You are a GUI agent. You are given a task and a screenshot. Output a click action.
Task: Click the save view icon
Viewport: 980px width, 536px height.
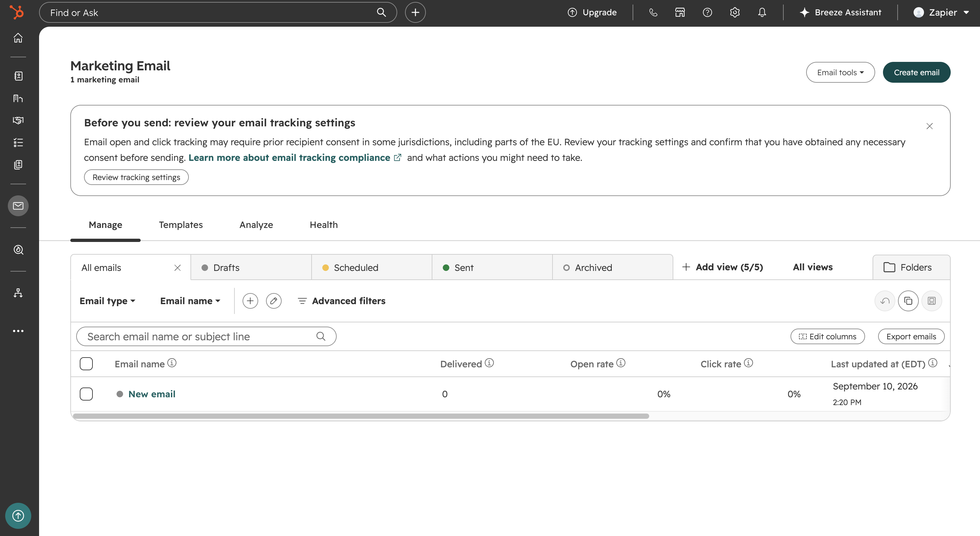click(x=932, y=301)
